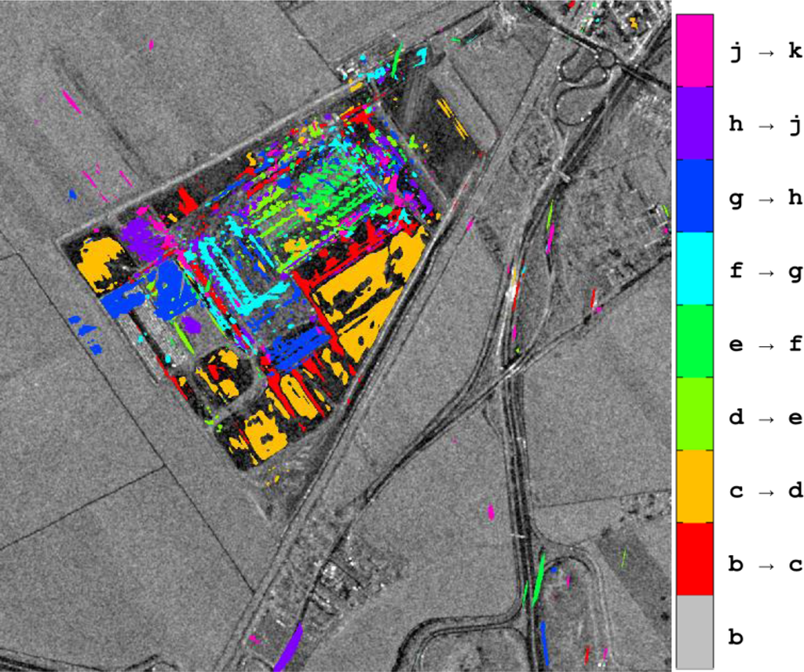
Task: Click the 'c → d' legend label
Action: click(766, 491)
